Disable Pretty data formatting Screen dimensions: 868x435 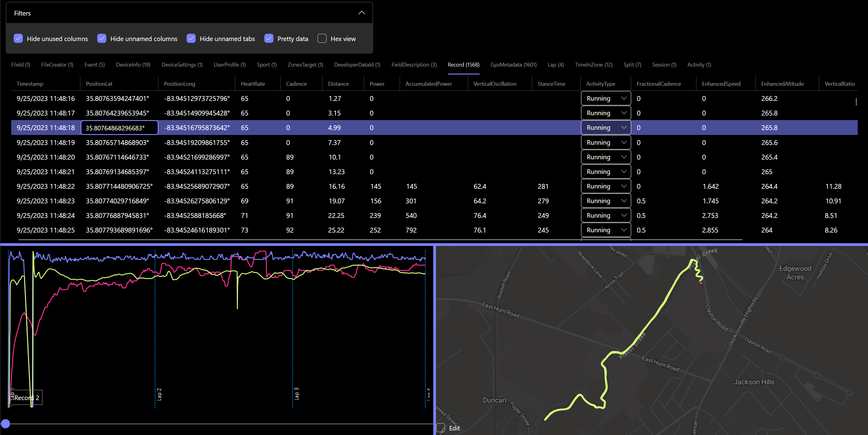(x=269, y=38)
